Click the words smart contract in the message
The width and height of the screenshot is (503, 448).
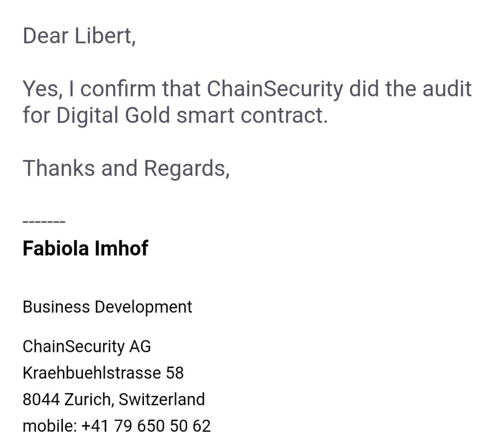tap(252, 115)
